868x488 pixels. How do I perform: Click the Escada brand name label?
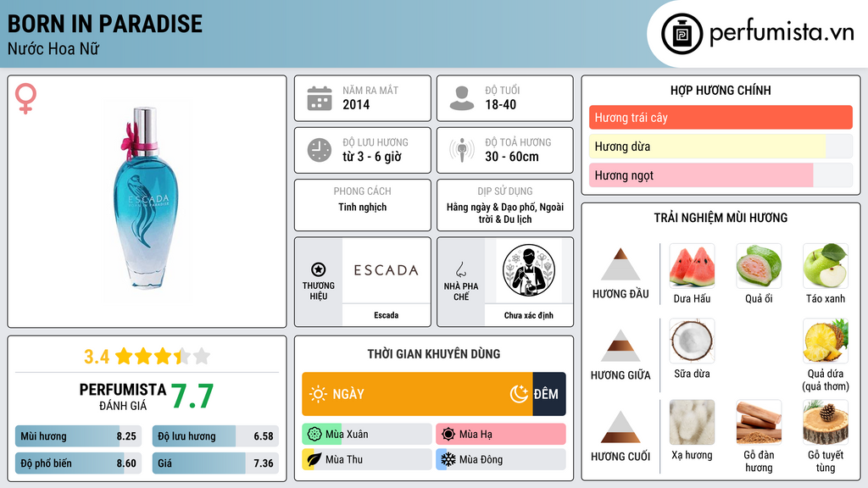click(x=386, y=315)
